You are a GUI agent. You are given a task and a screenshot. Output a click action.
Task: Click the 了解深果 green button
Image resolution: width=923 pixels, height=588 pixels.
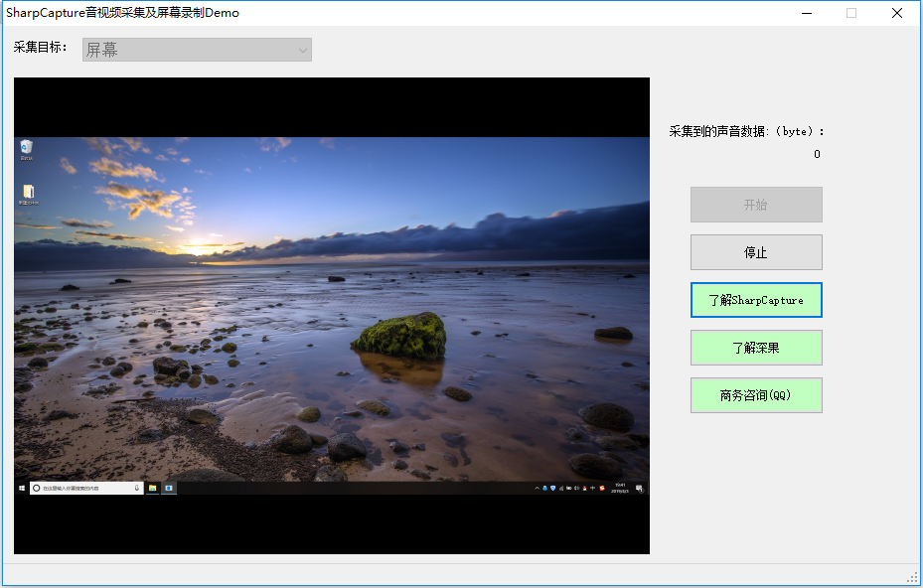pos(756,348)
